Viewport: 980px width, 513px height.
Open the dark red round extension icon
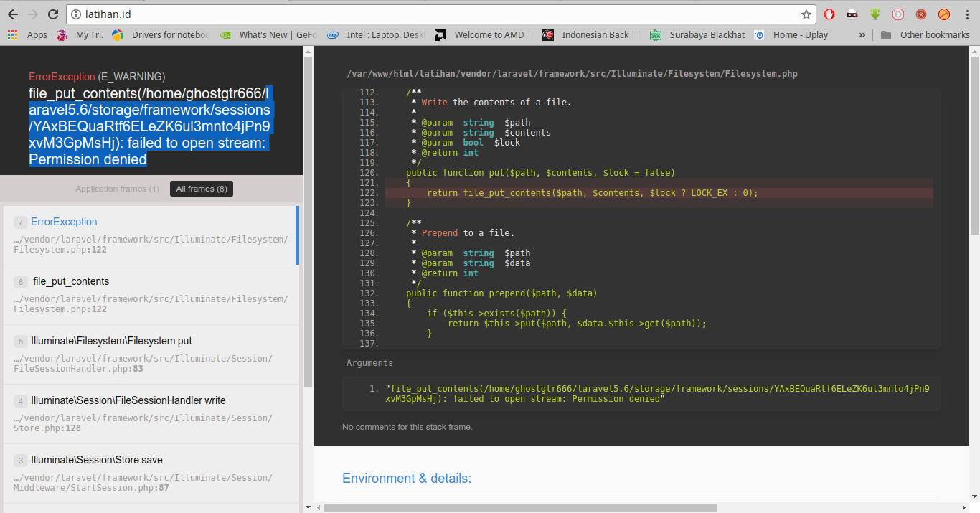click(x=921, y=14)
